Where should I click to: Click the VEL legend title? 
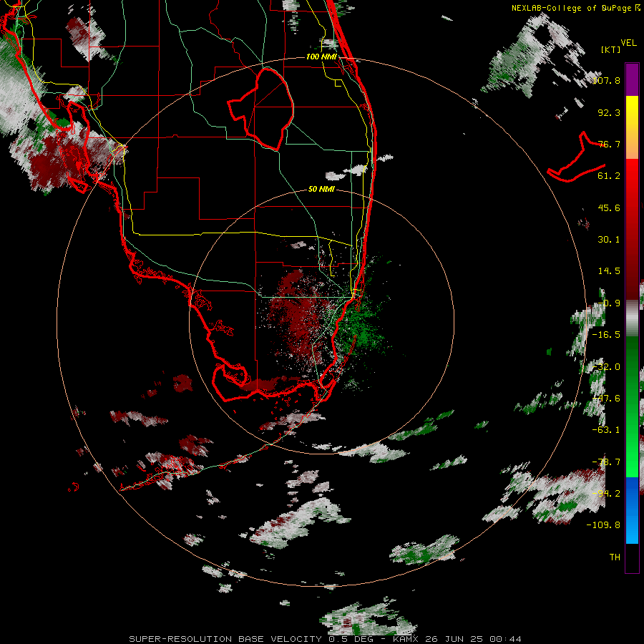tap(629, 43)
